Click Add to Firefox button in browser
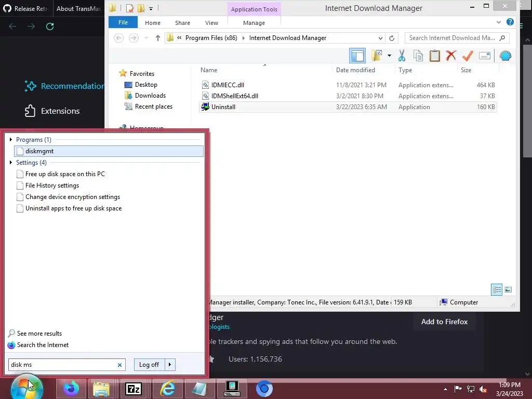 click(444, 322)
